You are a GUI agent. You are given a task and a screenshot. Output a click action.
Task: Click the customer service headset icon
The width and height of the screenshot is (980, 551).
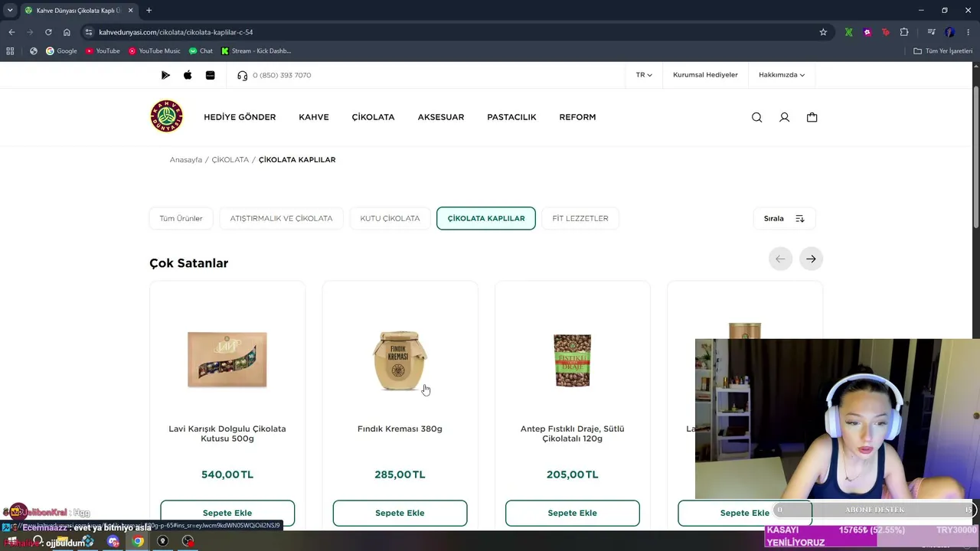click(243, 75)
